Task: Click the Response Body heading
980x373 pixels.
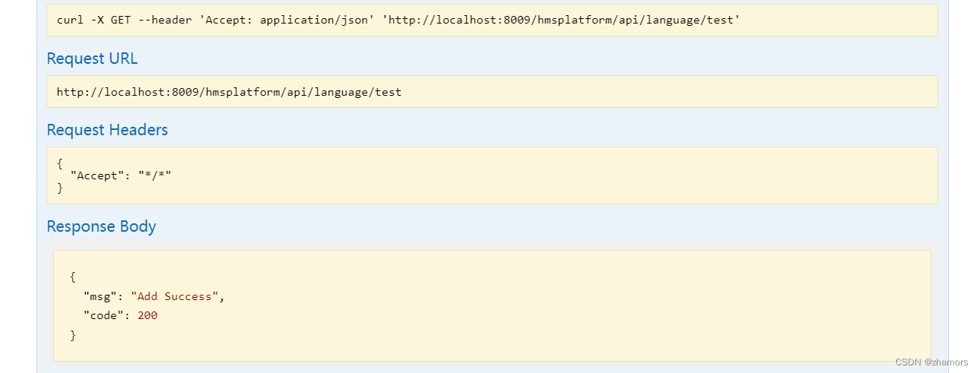Action: tap(101, 226)
